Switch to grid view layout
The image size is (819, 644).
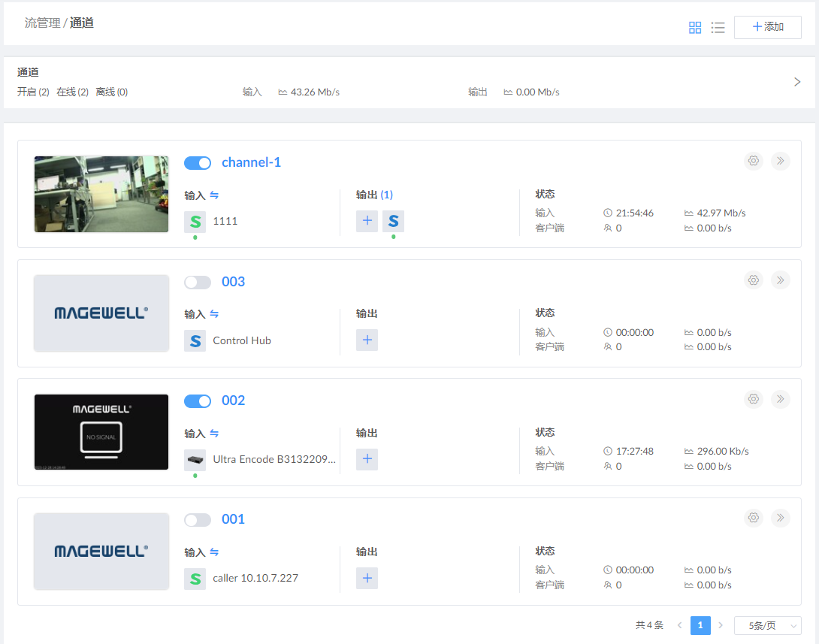coord(695,28)
